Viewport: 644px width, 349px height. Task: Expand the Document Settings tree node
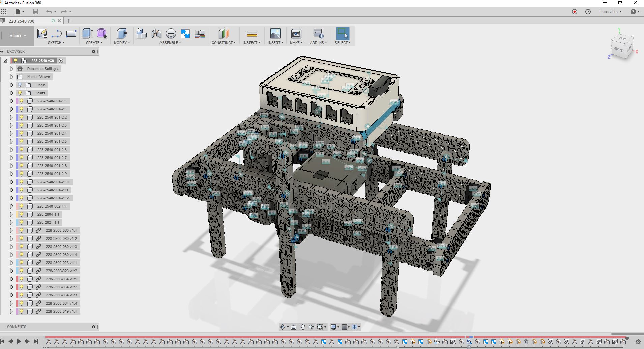11,68
